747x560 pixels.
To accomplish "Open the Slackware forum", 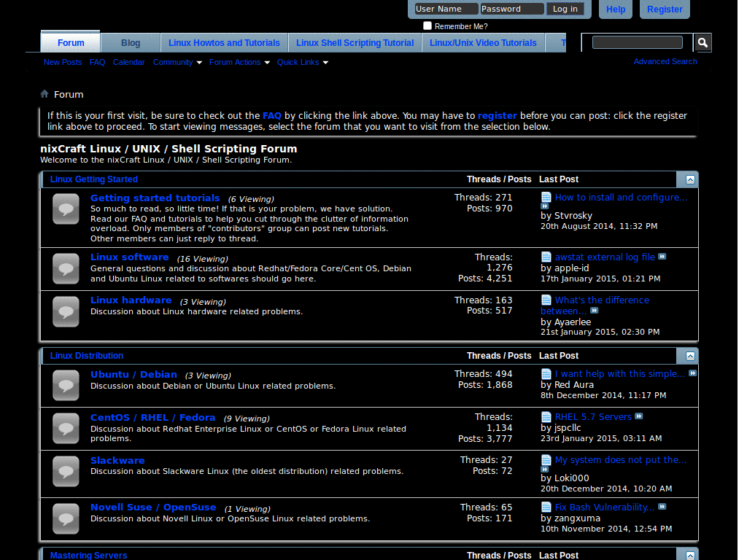I will (117, 461).
